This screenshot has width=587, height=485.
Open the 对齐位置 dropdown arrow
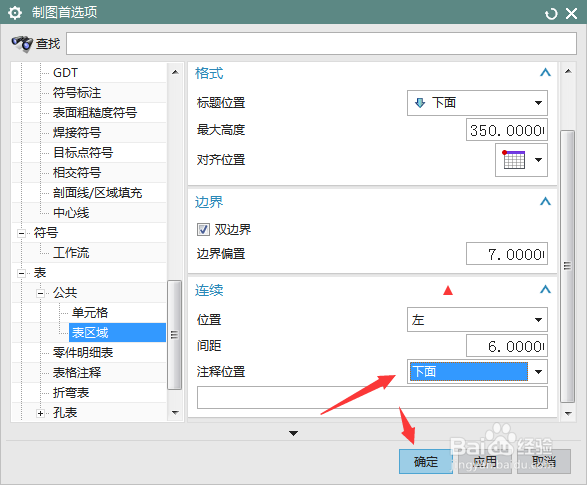click(x=538, y=160)
